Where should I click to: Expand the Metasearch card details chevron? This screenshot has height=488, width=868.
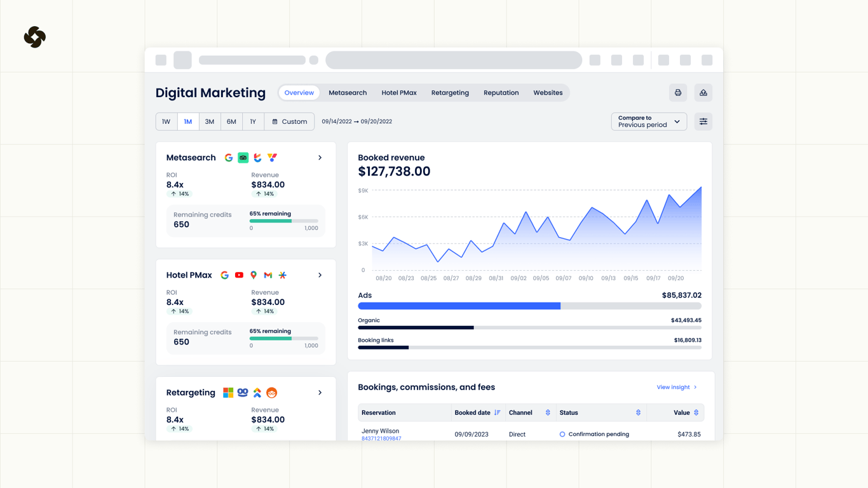[320, 158]
